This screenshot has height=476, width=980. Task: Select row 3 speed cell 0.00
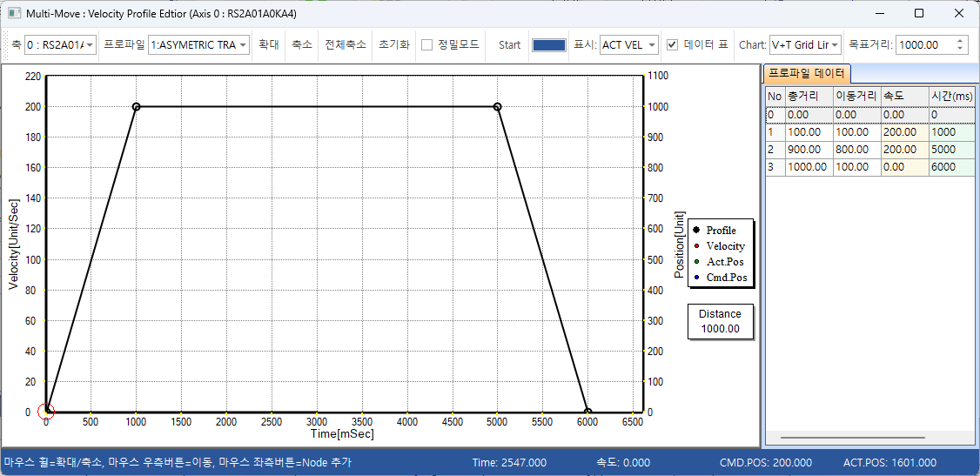905,167
